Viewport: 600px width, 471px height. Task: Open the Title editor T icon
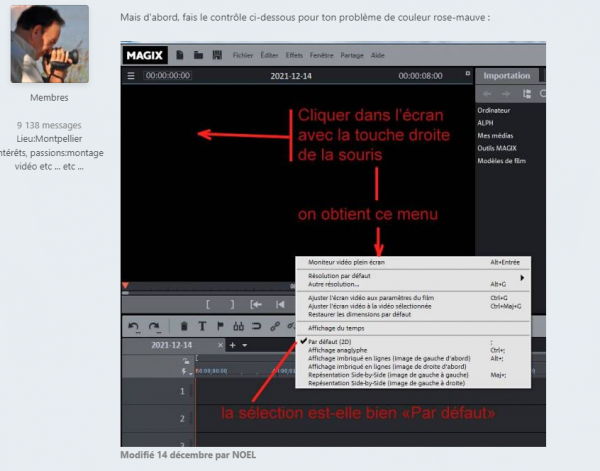(202, 326)
